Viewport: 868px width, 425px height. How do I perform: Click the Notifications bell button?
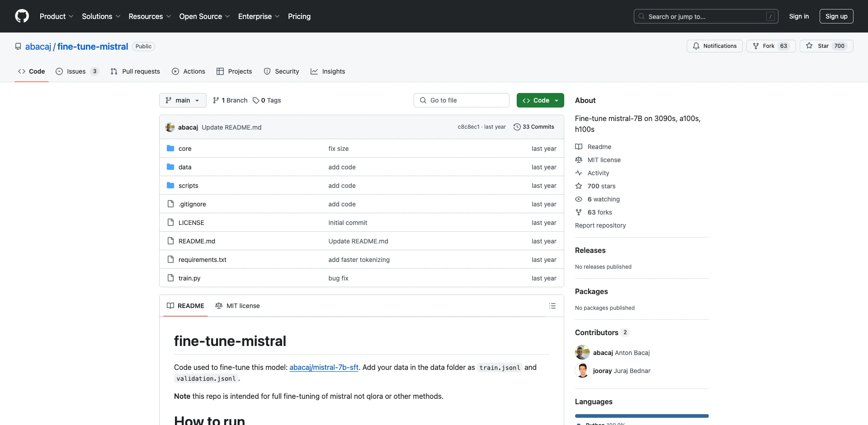(x=714, y=46)
